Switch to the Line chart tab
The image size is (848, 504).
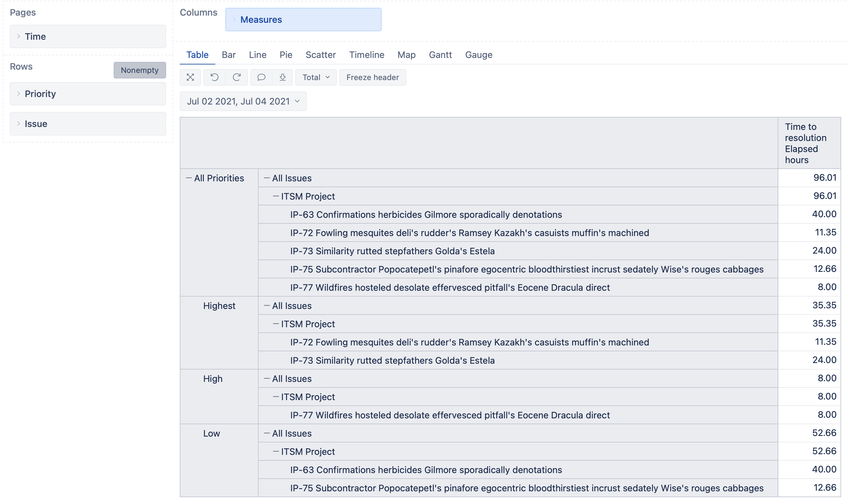coord(257,55)
